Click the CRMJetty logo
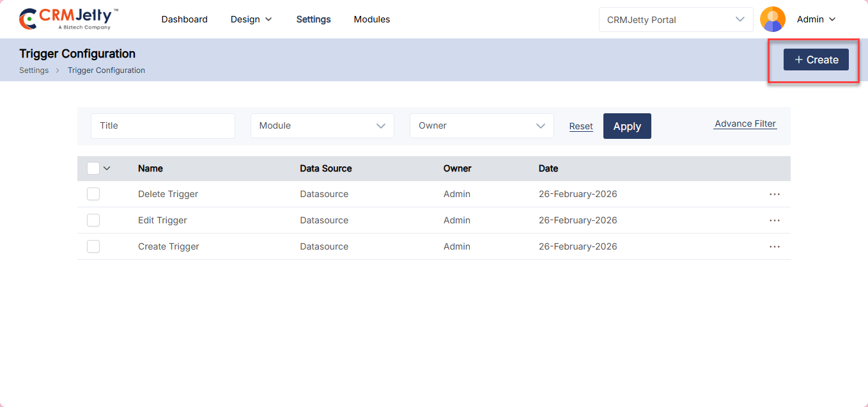This screenshot has width=868, height=407. click(x=69, y=19)
